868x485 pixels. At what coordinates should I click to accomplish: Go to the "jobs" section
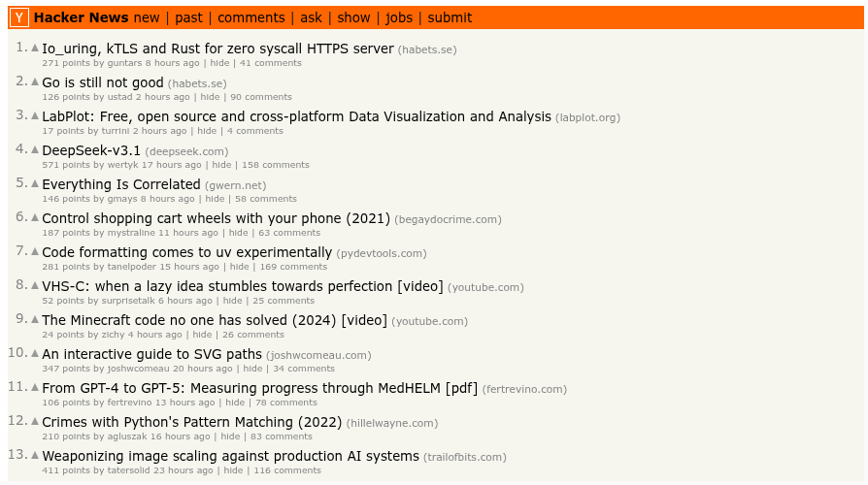(x=399, y=17)
